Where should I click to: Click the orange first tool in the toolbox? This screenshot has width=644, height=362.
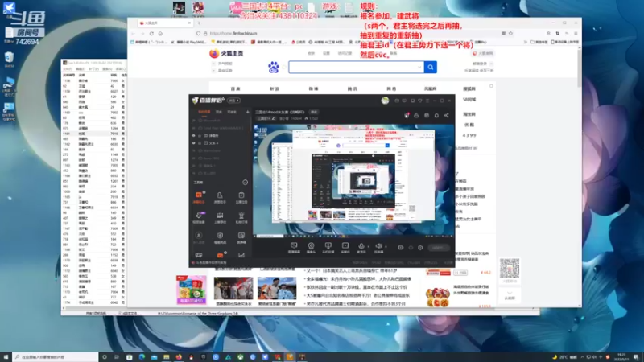click(x=199, y=195)
